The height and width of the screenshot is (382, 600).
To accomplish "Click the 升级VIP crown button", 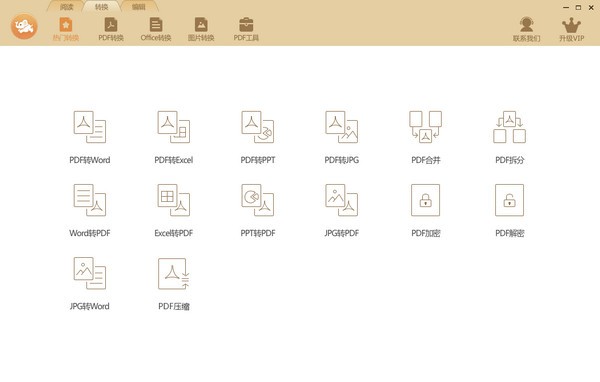I will click(x=571, y=29).
